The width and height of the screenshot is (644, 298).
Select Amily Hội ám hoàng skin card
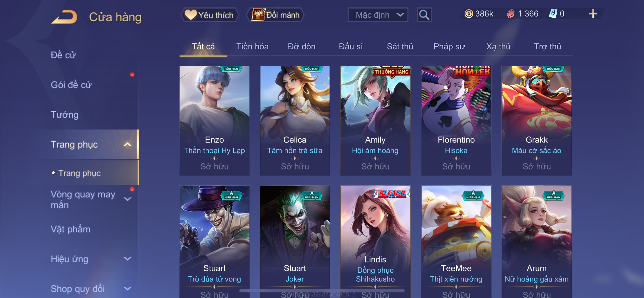pyautogui.click(x=375, y=121)
